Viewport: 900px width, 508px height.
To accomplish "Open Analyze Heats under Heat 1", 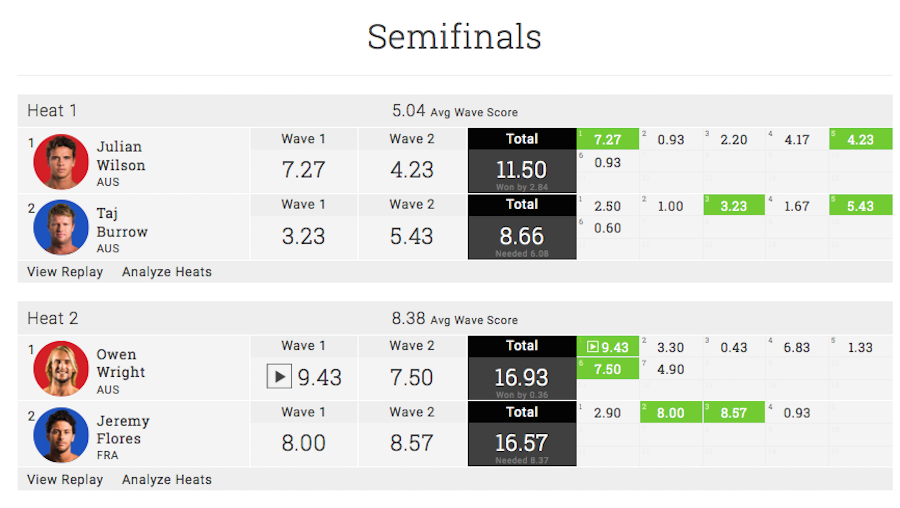I will click(167, 272).
